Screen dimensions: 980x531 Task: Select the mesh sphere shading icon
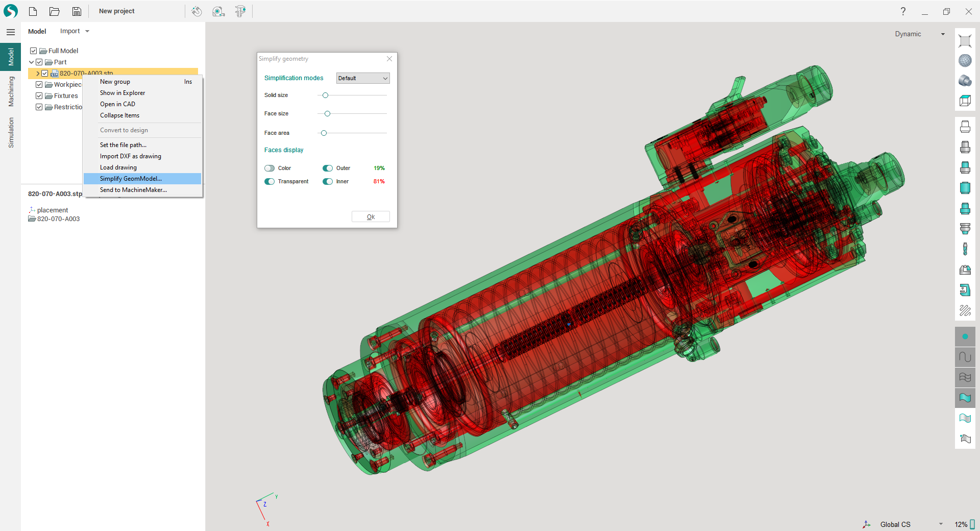pyautogui.click(x=965, y=61)
